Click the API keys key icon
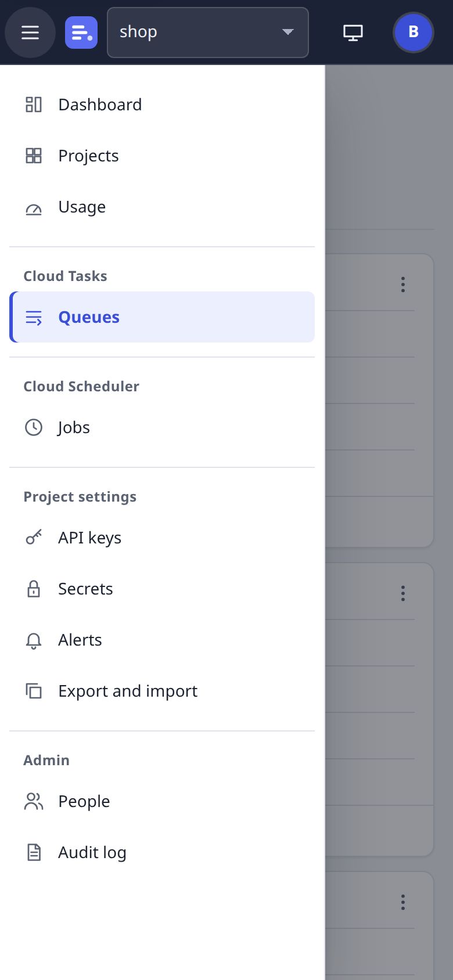This screenshot has width=453, height=980. (x=34, y=538)
